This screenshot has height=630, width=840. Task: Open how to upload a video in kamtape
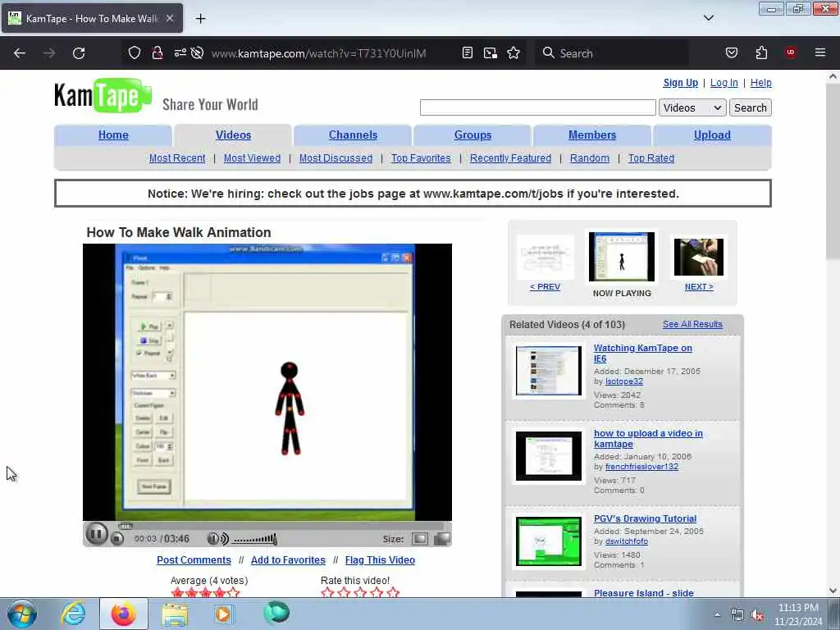648,438
